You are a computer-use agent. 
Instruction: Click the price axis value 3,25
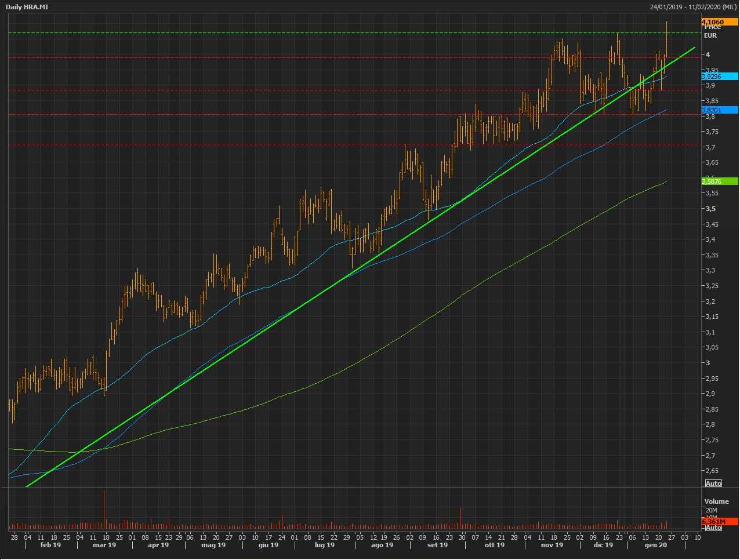tap(712, 286)
